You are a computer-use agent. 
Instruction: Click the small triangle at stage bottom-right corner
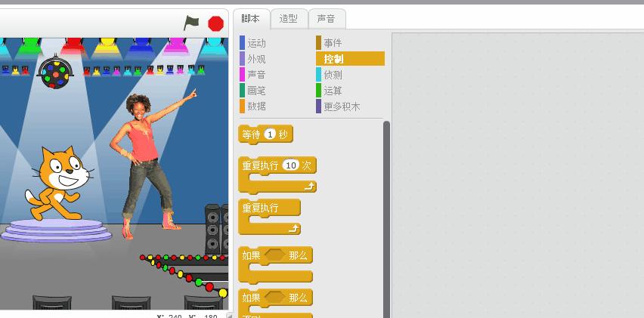(230, 316)
